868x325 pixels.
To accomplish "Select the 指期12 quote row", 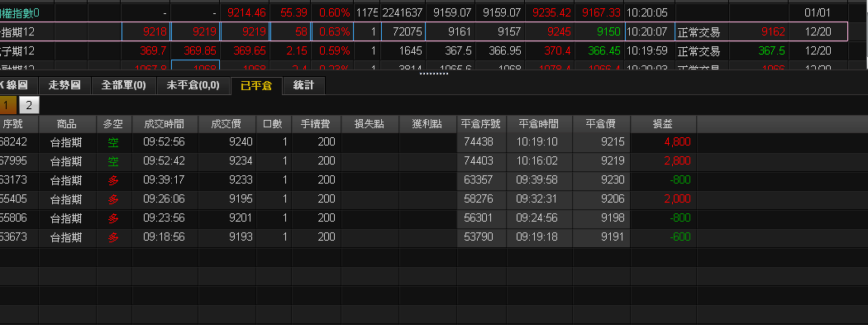I will pos(423,31).
